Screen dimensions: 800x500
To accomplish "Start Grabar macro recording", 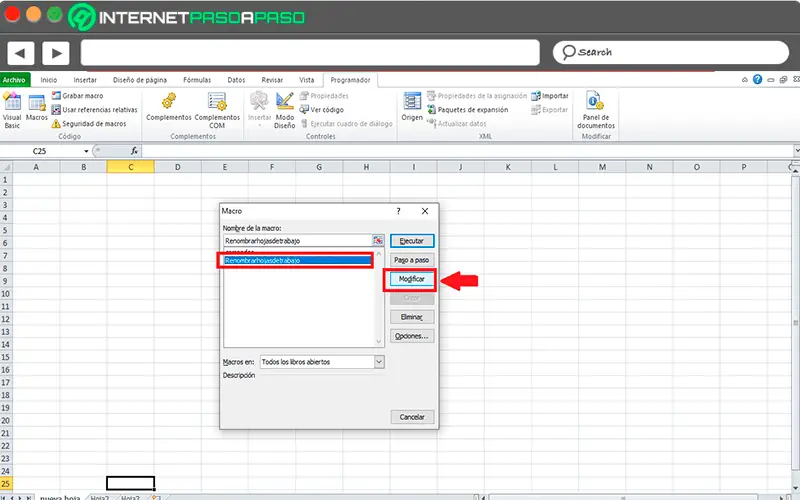I will (78, 95).
